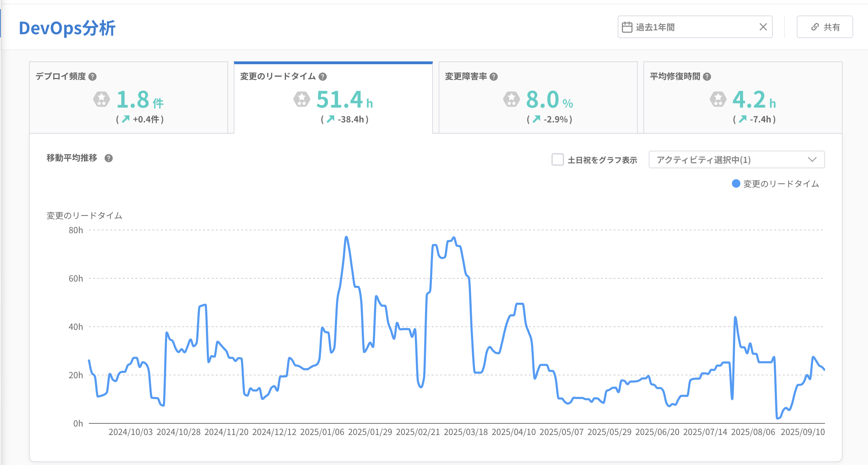The image size is (868, 465).
Task: Click the DevOps分析 page title
Action: point(67,28)
